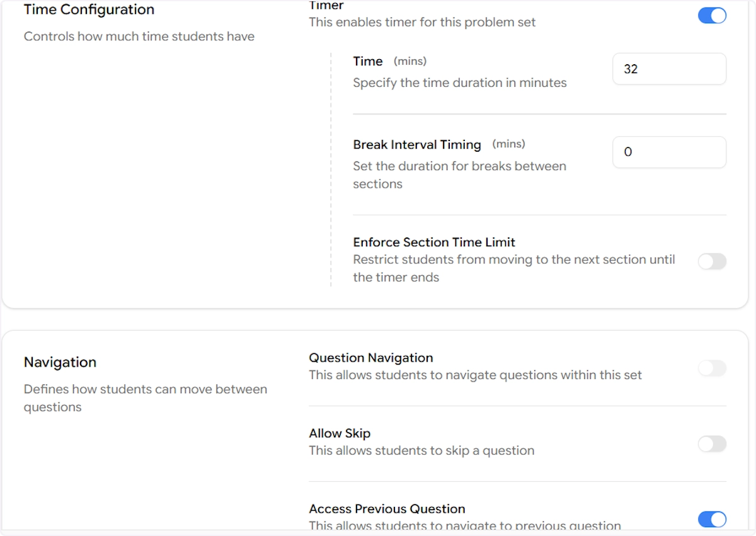Click the Navigation section heading
Viewport: 756px width, 536px height.
point(60,362)
